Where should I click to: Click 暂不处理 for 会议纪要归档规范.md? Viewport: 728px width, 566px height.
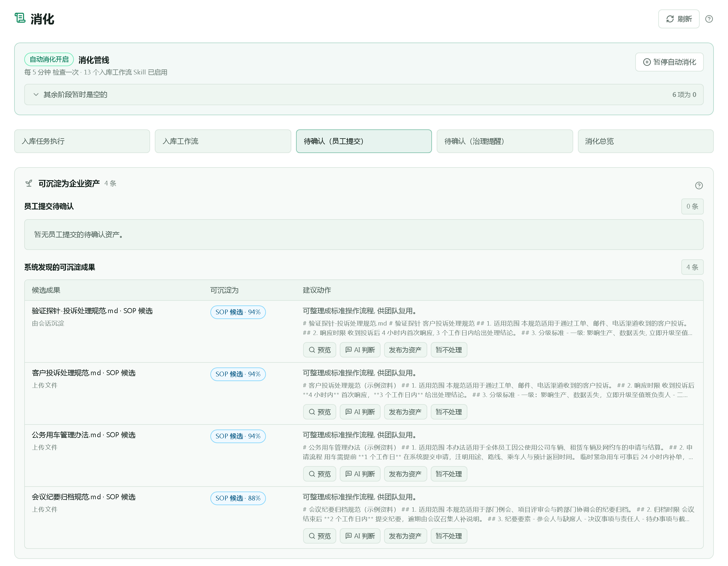click(449, 536)
